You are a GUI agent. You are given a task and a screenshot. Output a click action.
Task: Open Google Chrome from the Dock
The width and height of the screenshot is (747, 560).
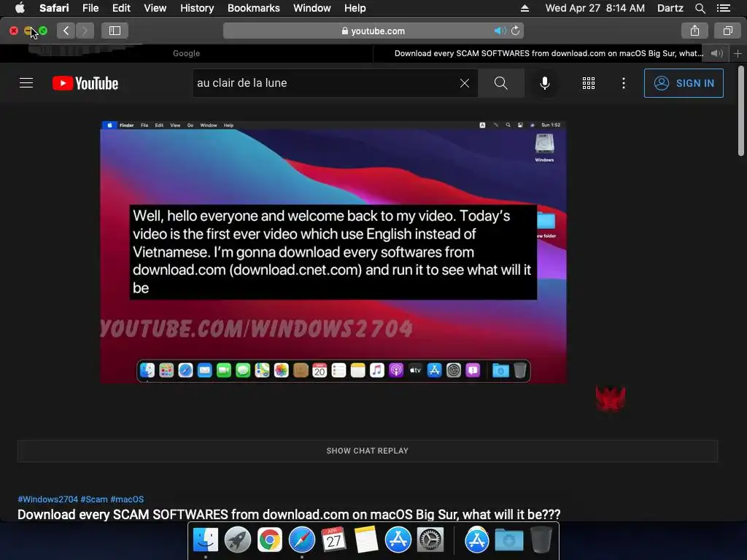click(270, 540)
